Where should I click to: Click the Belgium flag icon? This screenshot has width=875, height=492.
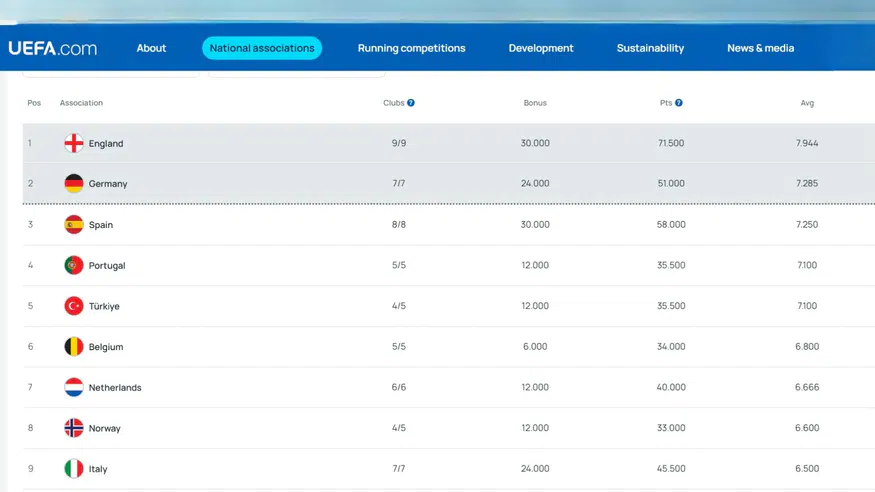click(74, 347)
